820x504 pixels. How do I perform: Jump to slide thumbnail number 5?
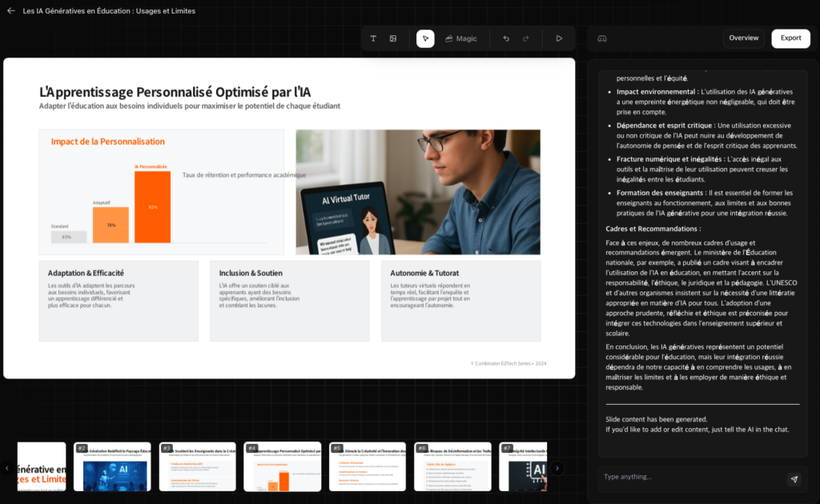click(368, 467)
